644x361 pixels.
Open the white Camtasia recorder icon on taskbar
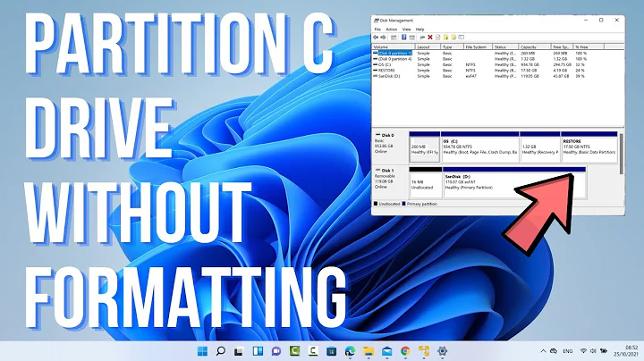click(313, 351)
